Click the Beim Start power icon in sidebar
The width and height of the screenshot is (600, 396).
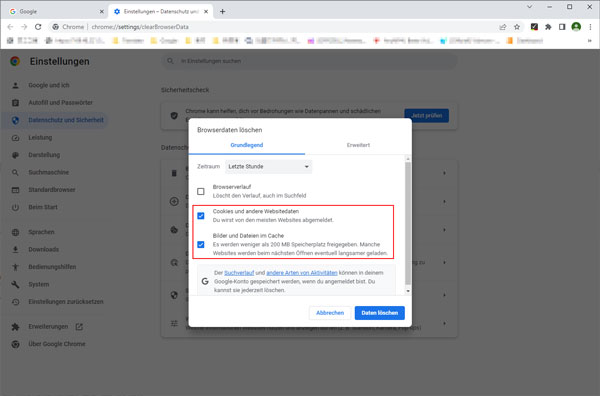15,207
